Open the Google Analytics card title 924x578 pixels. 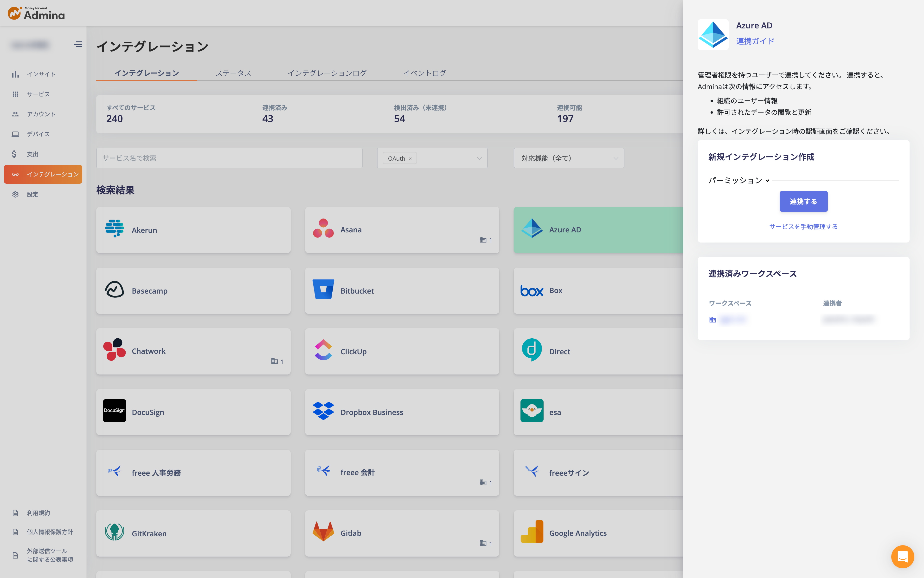coord(578,533)
